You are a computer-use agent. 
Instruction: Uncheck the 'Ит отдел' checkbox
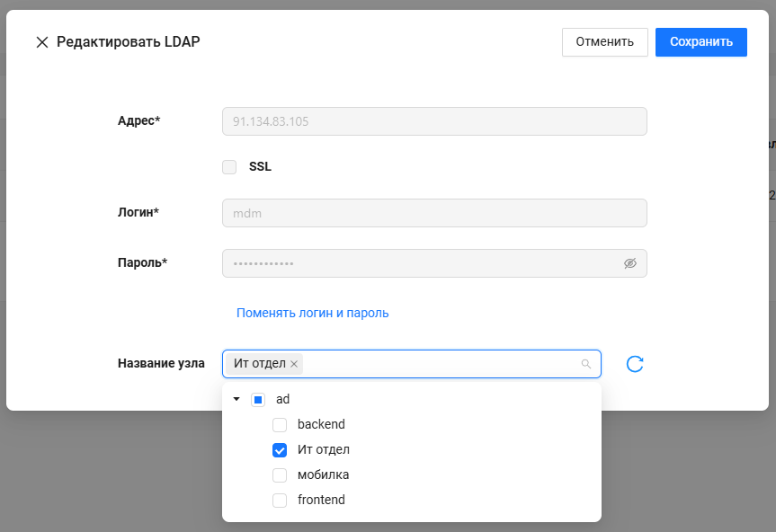coord(280,449)
